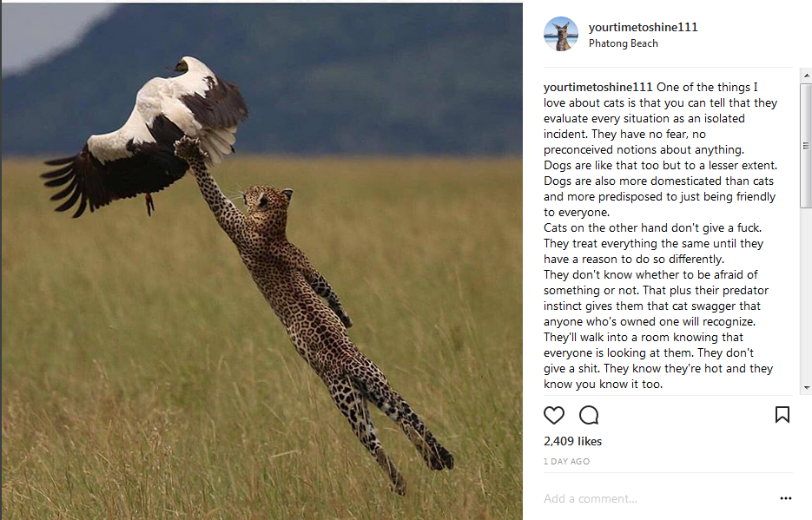The height and width of the screenshot is (520, 812).
Task: Click the caption paragraph about cats
Action: 660,235
